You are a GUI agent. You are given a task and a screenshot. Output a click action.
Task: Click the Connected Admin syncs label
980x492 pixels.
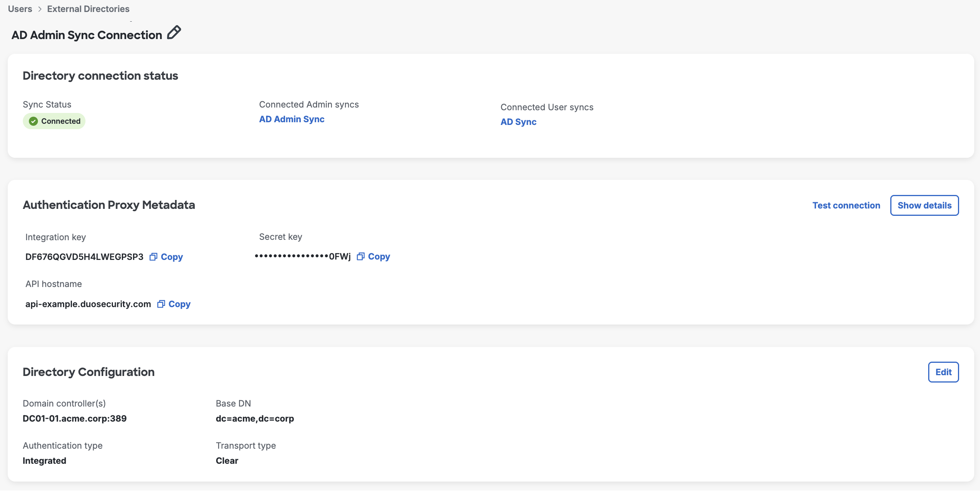point(309,104)
